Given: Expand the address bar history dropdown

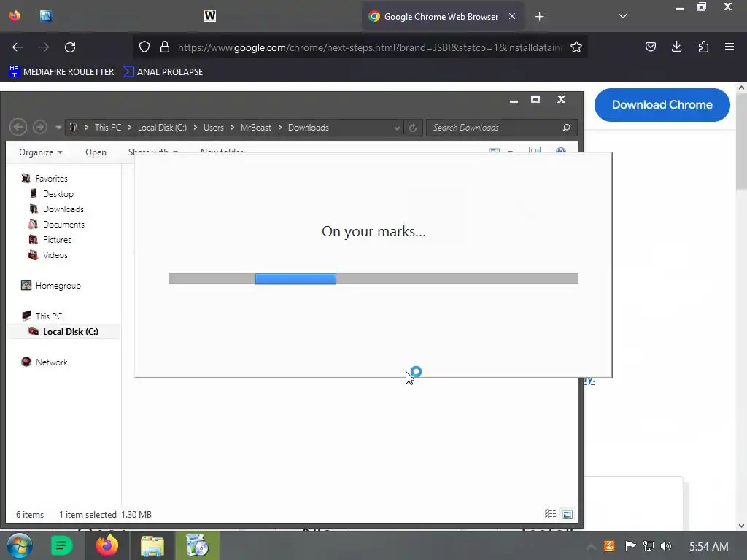Looking at the screenshot, I should click(396, 128).
